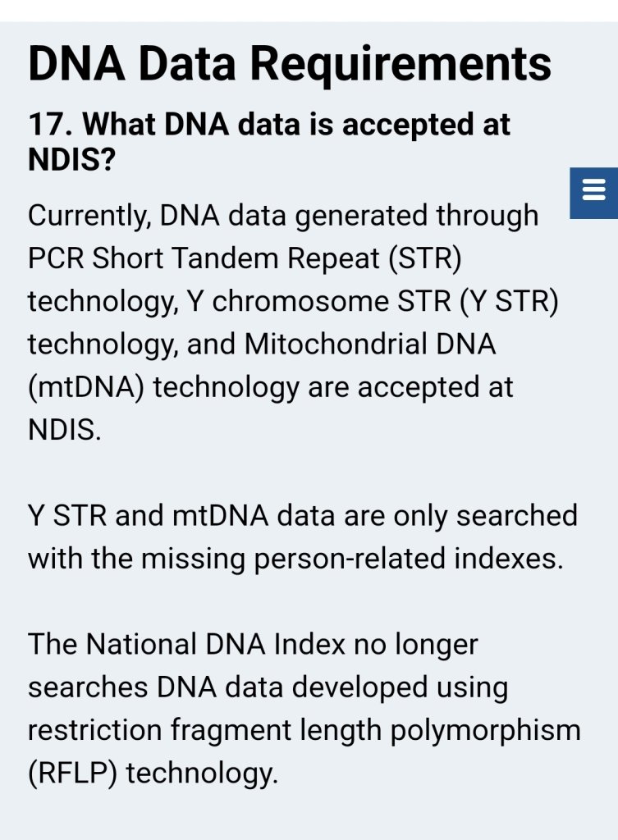The width and height of the screenshot is (618, 840).
Task: Click the "(RFLP)" abbreviation
Action: 73,772
